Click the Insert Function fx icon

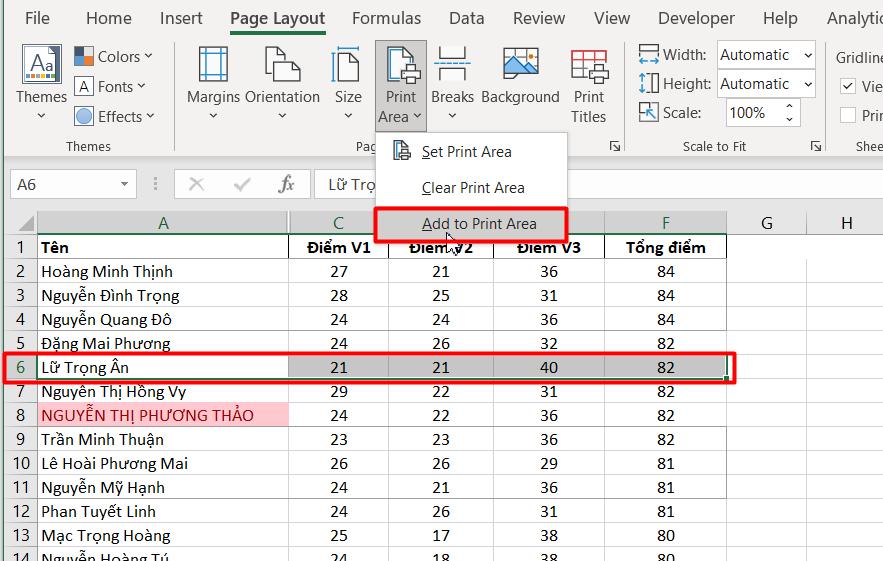[x=287, y=184]
